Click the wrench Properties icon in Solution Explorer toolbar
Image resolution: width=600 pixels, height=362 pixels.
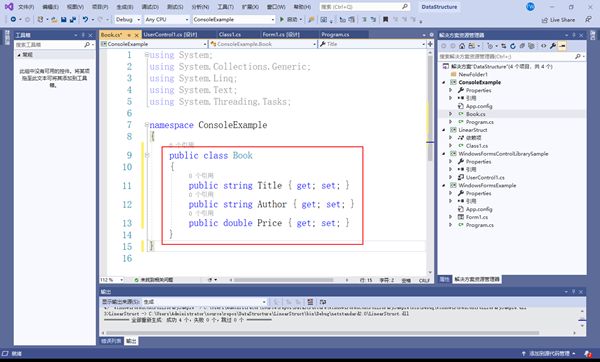point(553,46)
